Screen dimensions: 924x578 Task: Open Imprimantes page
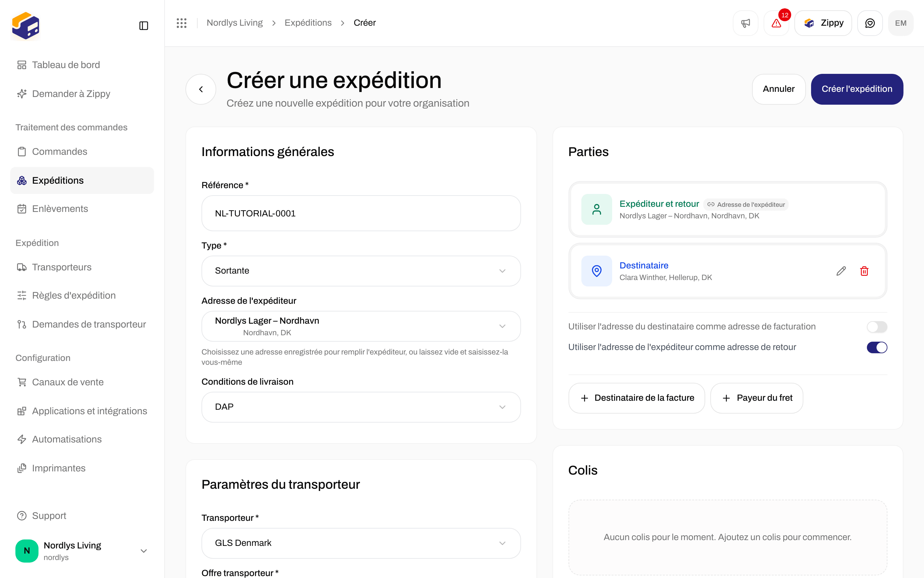[x=82, y=468]
